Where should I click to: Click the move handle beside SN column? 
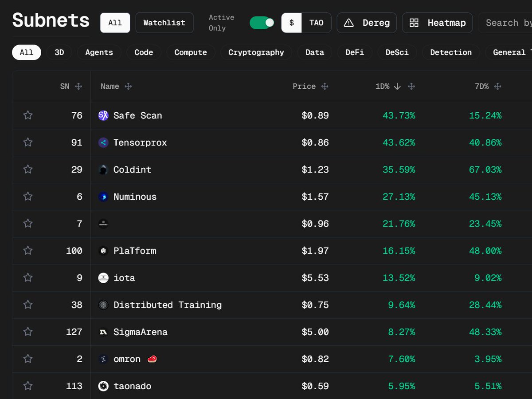pyautogui.click(x=78, y=87)
